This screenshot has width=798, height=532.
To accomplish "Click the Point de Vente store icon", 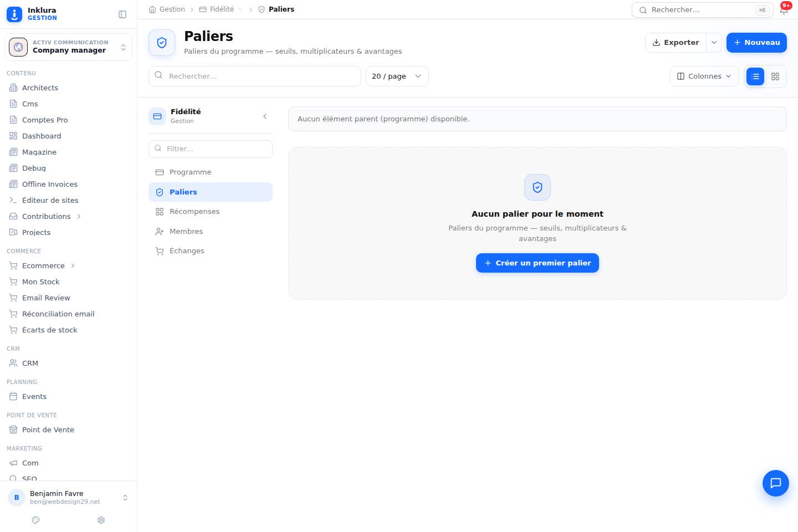I will [x=13, y=429].
